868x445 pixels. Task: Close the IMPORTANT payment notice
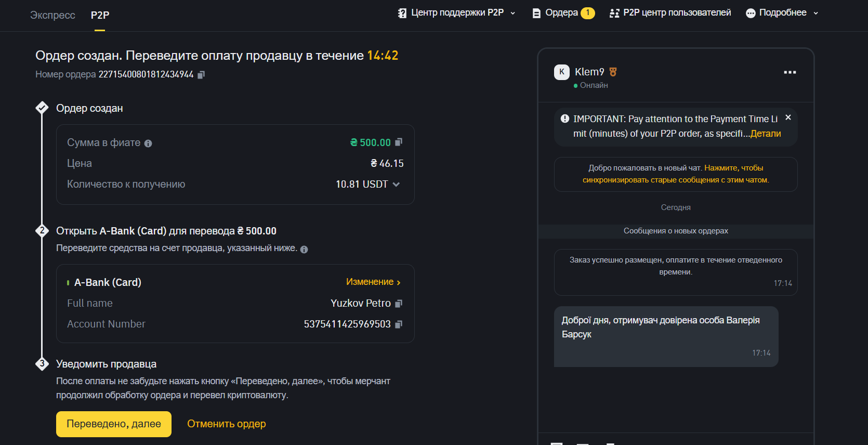788,117
